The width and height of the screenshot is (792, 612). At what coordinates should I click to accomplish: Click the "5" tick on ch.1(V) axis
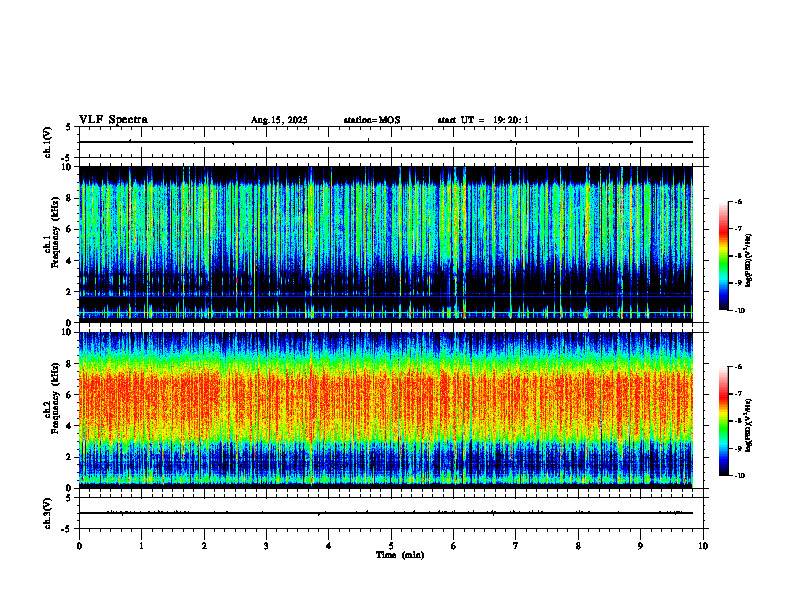68,127
